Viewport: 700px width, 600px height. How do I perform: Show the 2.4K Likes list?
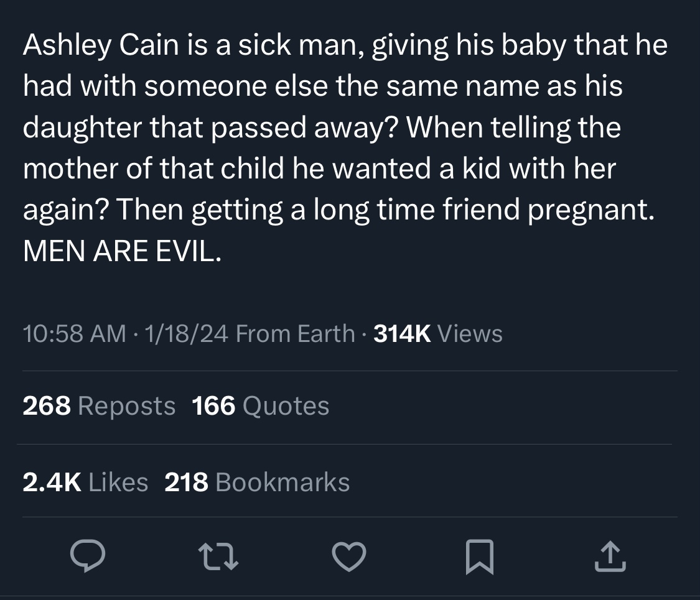tap(85, 482)
